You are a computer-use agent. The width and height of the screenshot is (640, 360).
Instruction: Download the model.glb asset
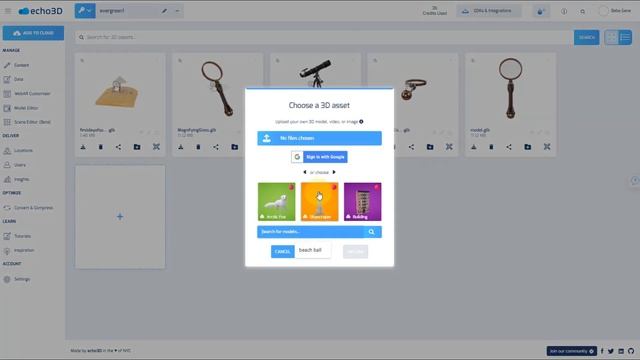tap(473, 147)
